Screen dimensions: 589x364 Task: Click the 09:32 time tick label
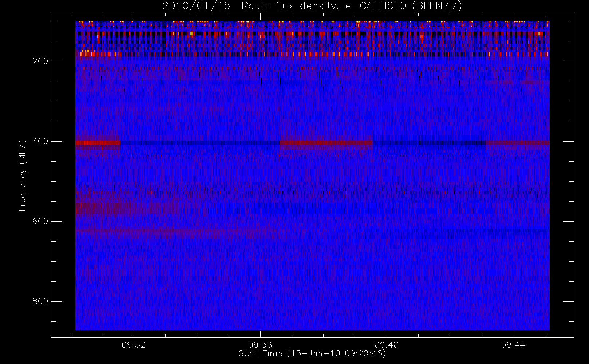(x=134, y=345)
